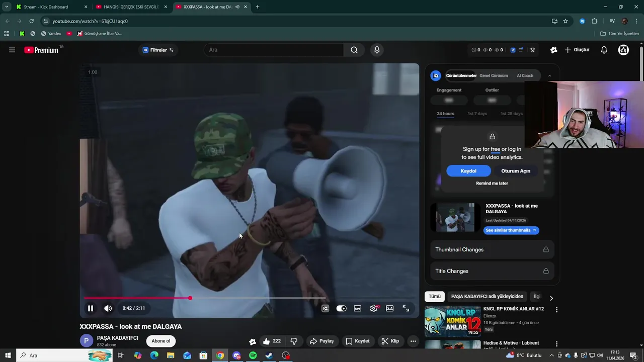This screenshot has width=644, height=362.
Task: Share video with Paylaş button
Action: tap(322, 341)
